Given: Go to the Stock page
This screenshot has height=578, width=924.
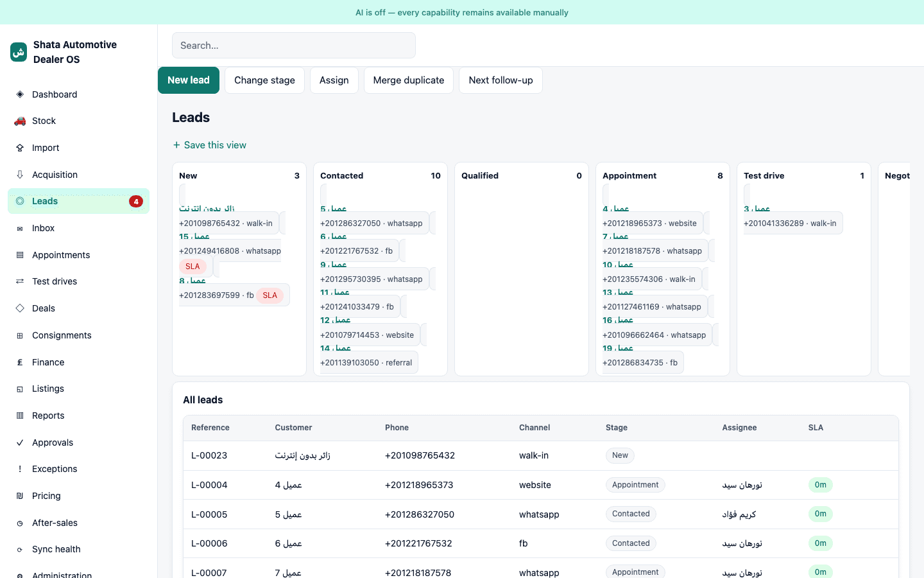Looking at the screenshot, I should 78,121.
